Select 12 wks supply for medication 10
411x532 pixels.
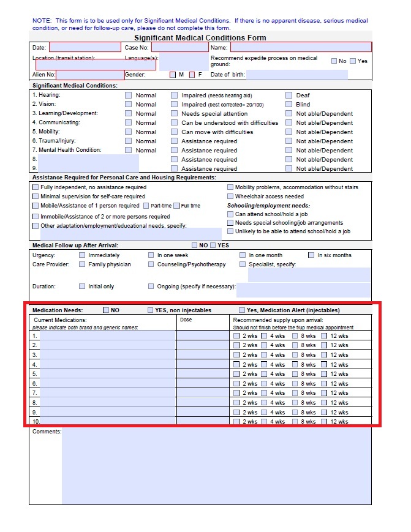(x=324, y=422)
